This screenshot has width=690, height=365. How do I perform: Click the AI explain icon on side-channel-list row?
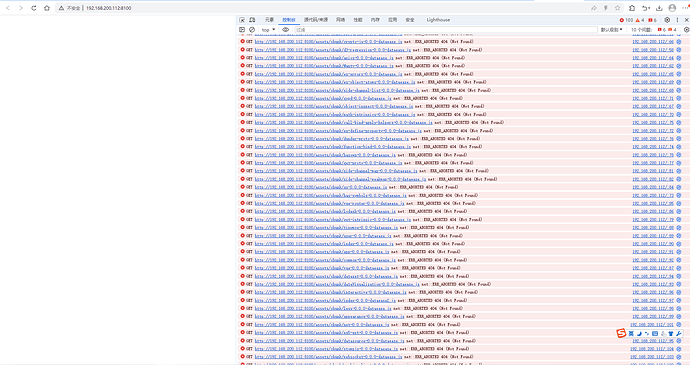click(679, 90)
